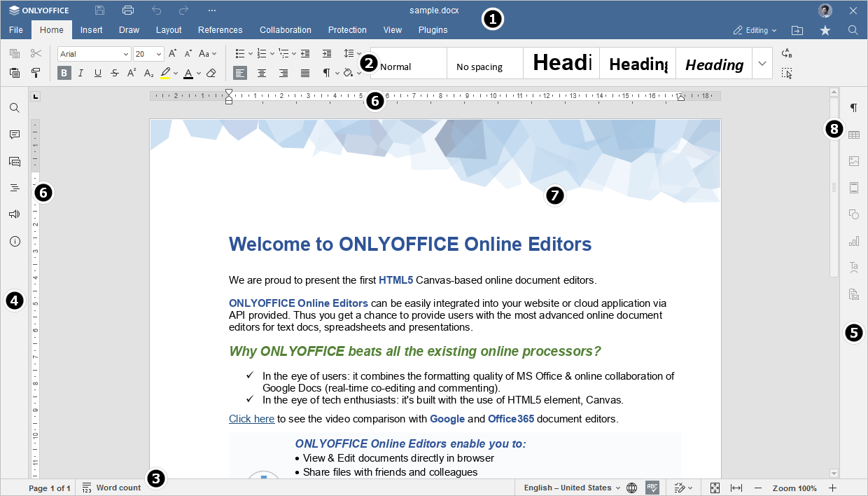The height and width of the screenshot is (496, 868).
Task: Open the Chat panel
Action: [x=15, y=161]
